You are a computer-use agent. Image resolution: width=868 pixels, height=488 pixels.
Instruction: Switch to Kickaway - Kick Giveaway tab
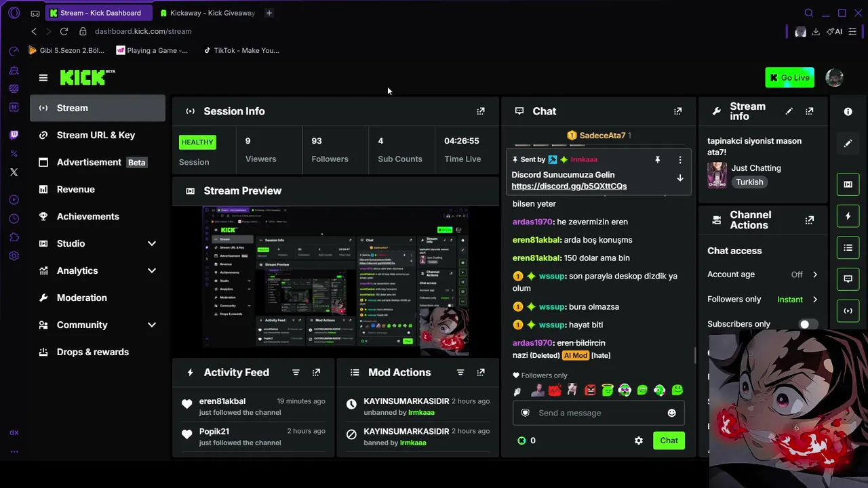click(207, 13)
